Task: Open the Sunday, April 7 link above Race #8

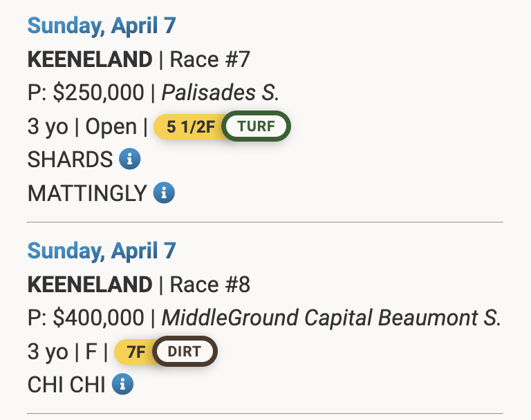Action: click(102, 250)
